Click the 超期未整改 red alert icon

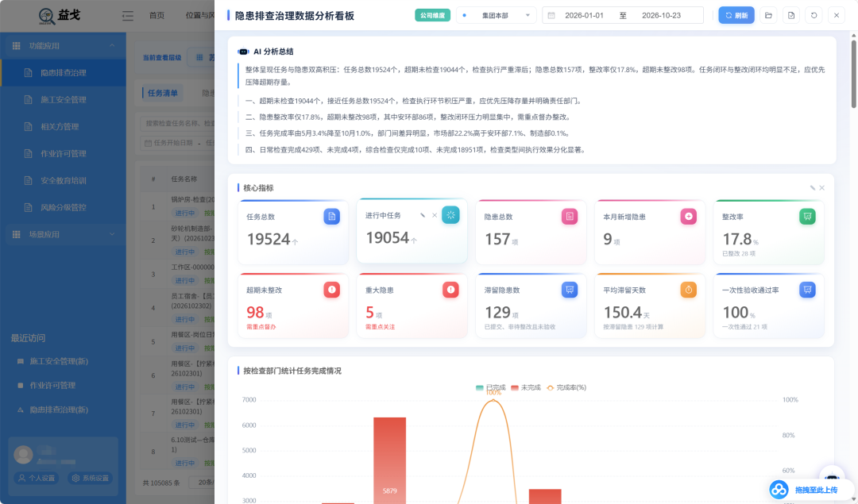tap(331, 290)
